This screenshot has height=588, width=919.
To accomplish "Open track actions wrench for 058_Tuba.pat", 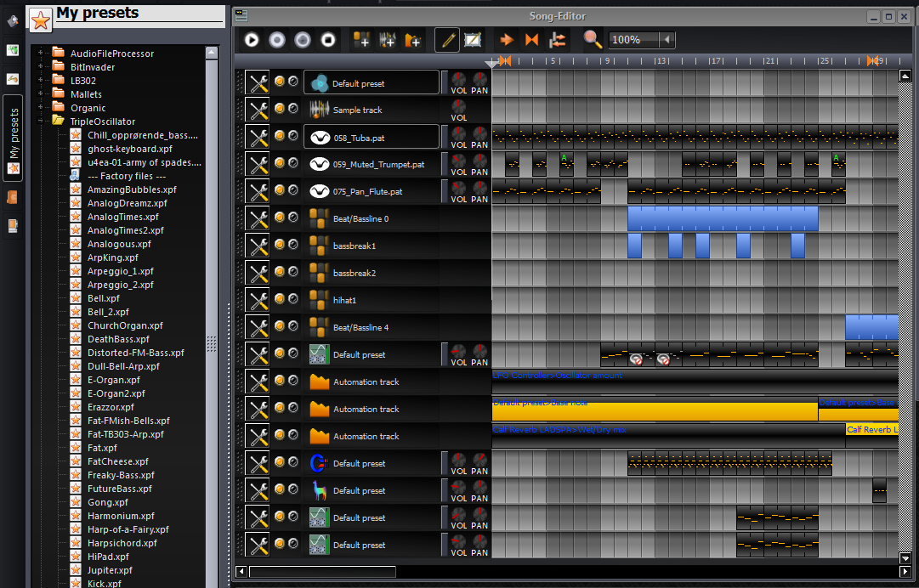I will (258, 137).
